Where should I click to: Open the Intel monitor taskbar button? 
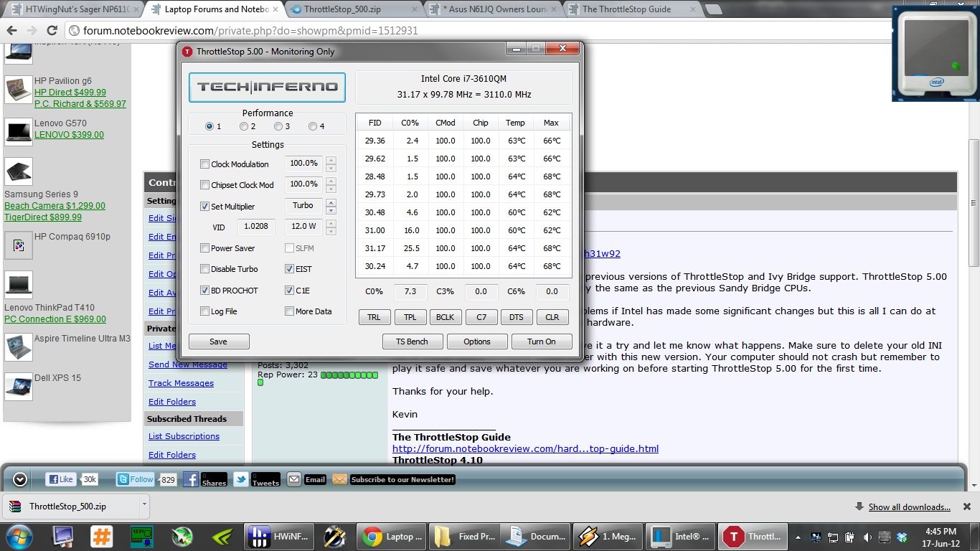681,536
